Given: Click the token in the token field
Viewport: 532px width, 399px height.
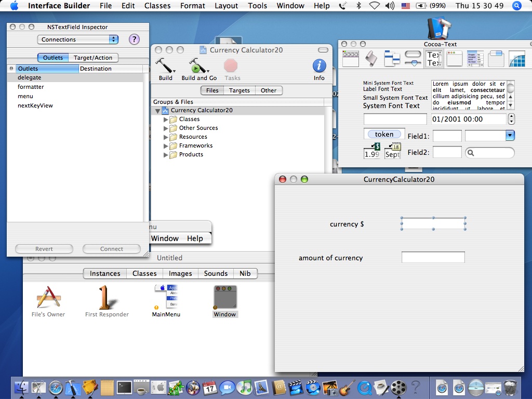Looking at the screenshot, I should (x=384, y=134).
